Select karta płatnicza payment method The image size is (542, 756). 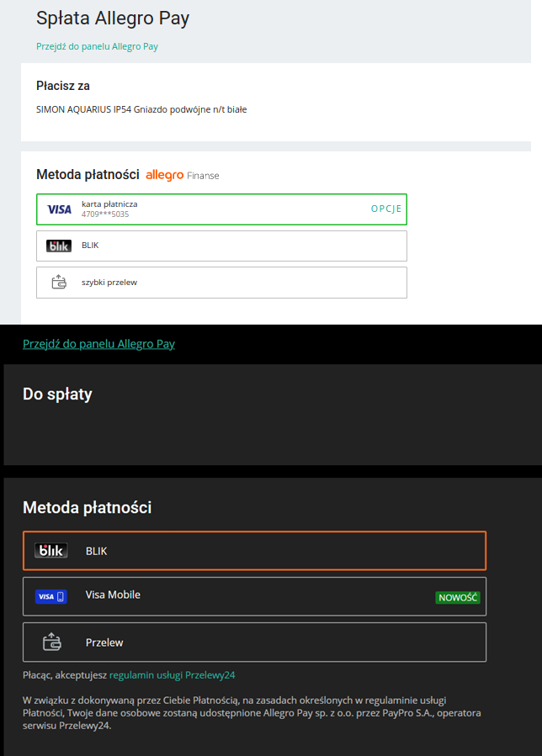(221, 209)
